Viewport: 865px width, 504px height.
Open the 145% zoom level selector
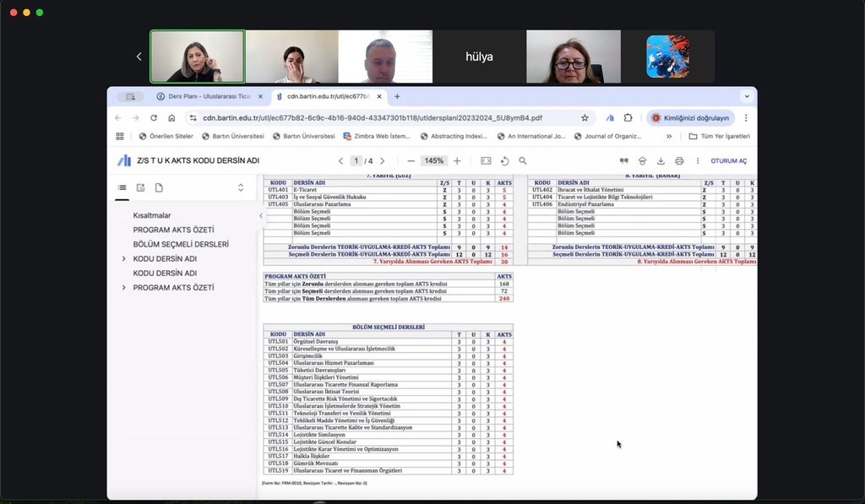433,161
